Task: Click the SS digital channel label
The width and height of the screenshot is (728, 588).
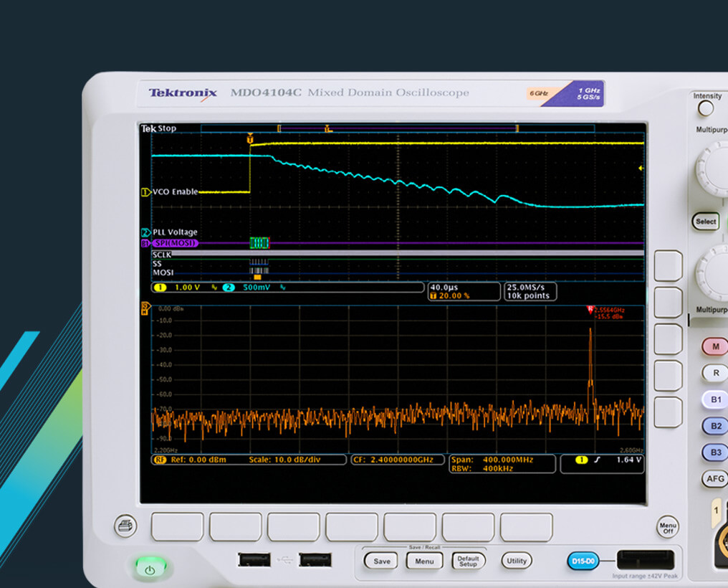Action: pos(157,263)
